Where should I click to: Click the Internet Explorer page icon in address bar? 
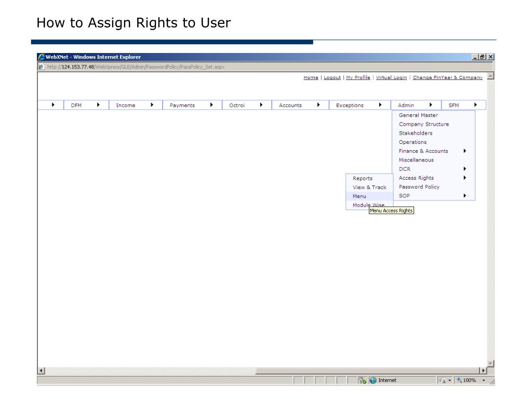pyautogui.click(x=41, y=66)
